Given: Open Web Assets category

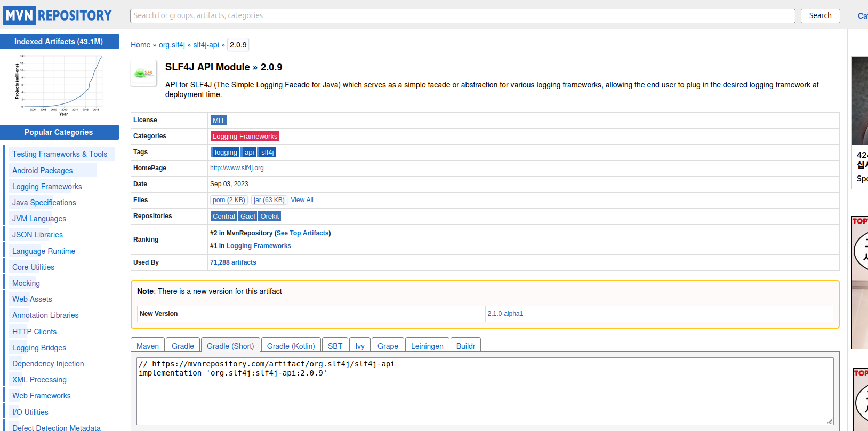Looking at the screenshot, I should pyautogui.click(x=32, y=299).
